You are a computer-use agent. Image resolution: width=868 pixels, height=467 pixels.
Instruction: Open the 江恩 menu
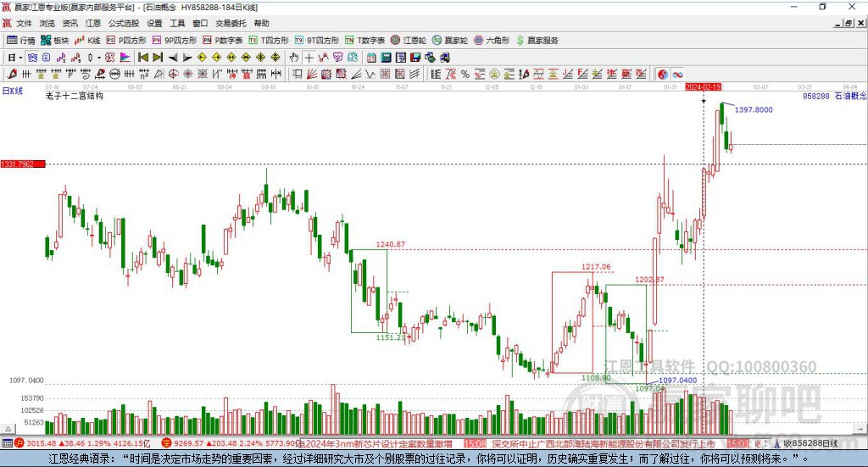point(93,23)
